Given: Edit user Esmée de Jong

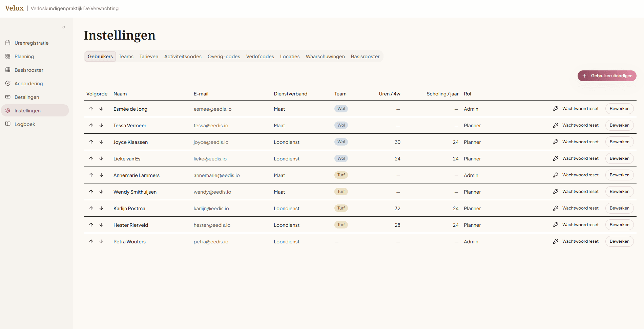Looking at the screenshot, I should [619, 109].
